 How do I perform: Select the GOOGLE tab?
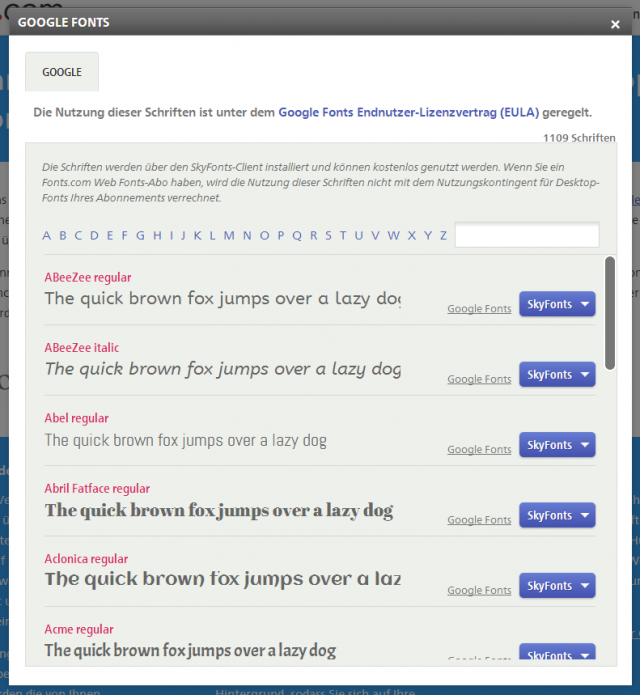[x=62, y=72]
